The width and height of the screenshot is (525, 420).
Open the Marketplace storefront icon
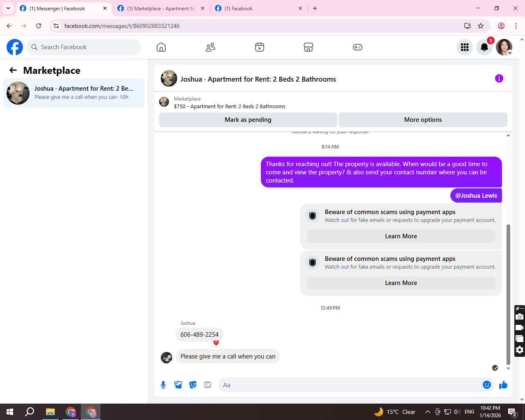coord(308,47)
